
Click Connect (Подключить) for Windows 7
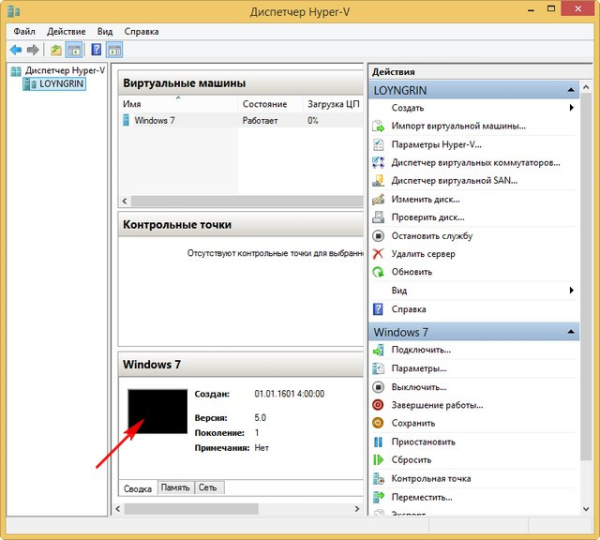click(421, 350)
